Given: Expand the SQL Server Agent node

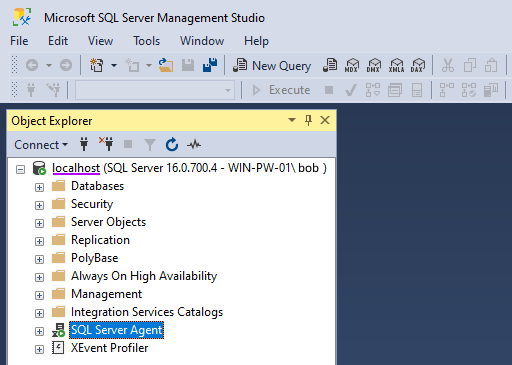Looking at the screenshot, I should (39, 331).
